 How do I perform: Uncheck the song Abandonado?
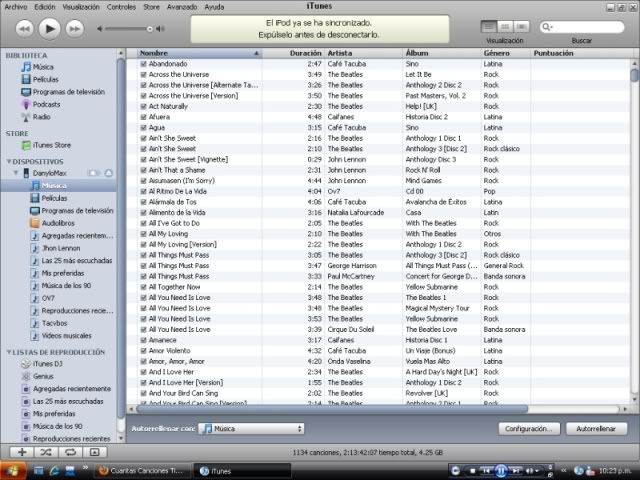click(143, 64)
